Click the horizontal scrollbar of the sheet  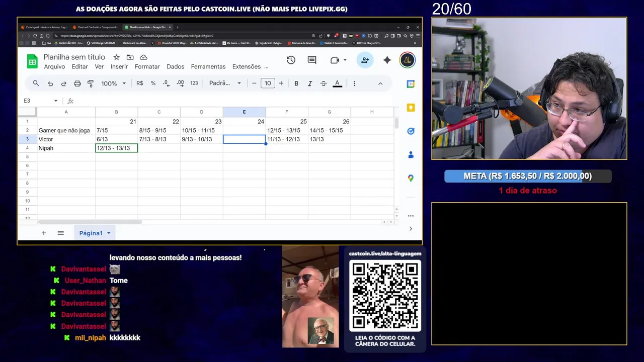[x=90, y=222]
